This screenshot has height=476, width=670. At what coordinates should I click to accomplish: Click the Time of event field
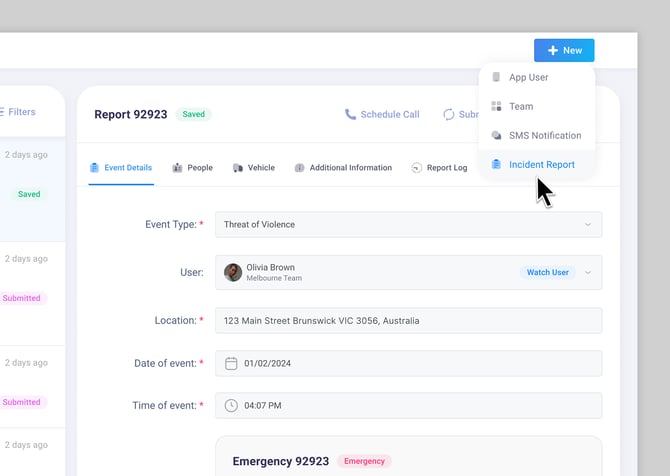coord(408,405)
